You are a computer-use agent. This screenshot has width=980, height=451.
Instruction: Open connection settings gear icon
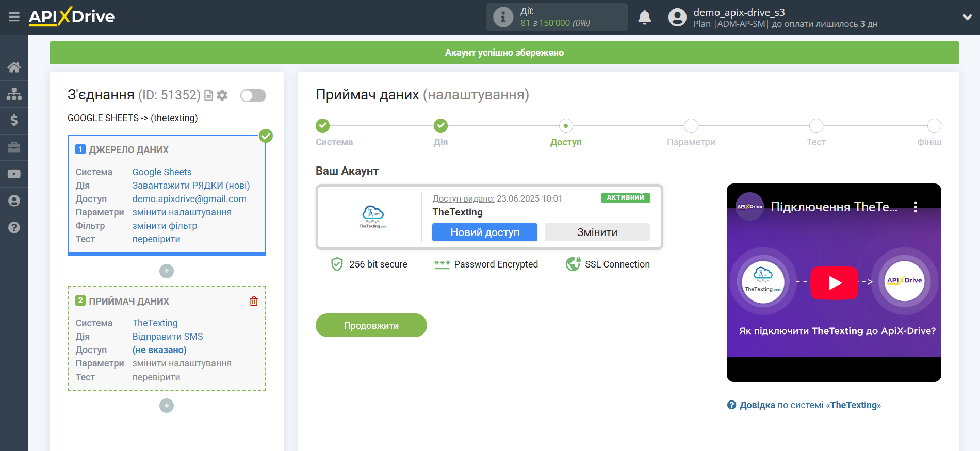point(222,95)
